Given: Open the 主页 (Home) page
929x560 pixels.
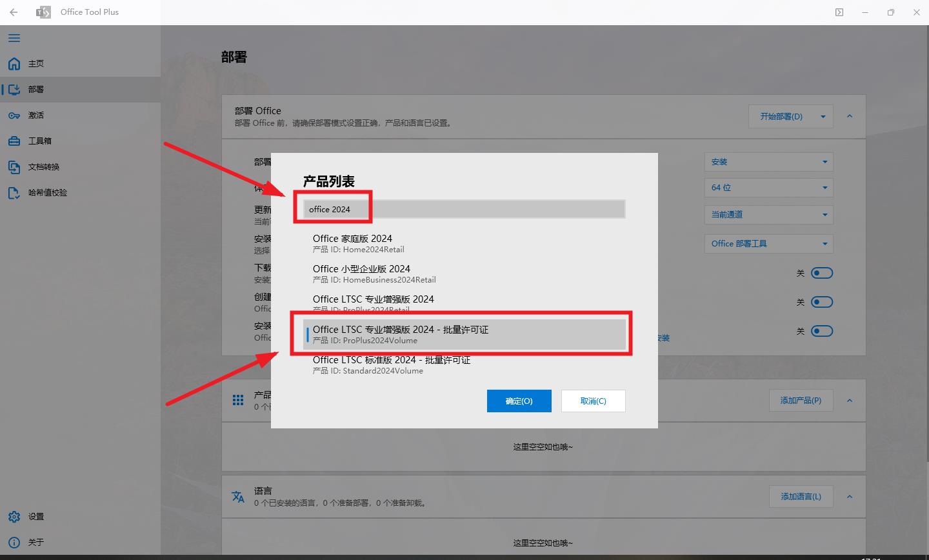Looking at the screenshot, I should click(35, 63).
